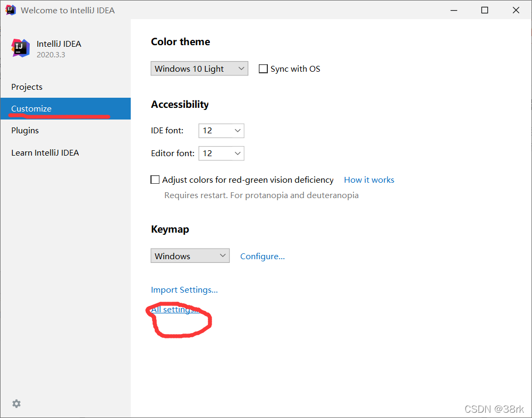Image resolution: width=532 pixels, height=418 pixels.
Task: Click the Accessibility heading
Action: [180, 105]
